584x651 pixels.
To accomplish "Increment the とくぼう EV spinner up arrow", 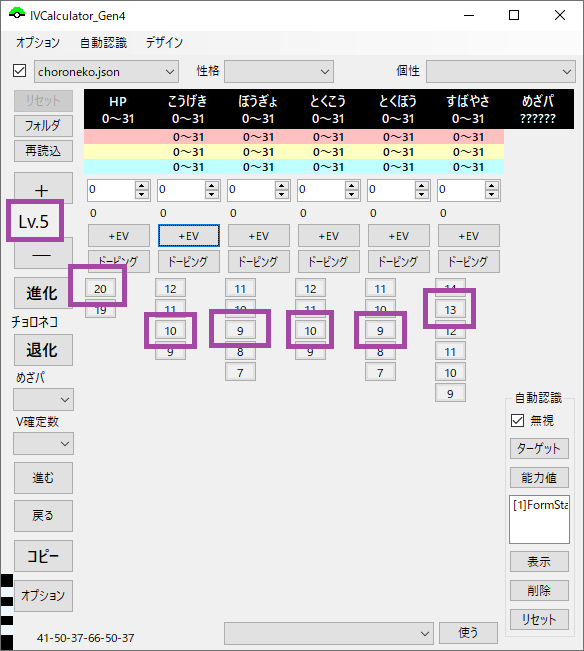I will coord(422,186).
